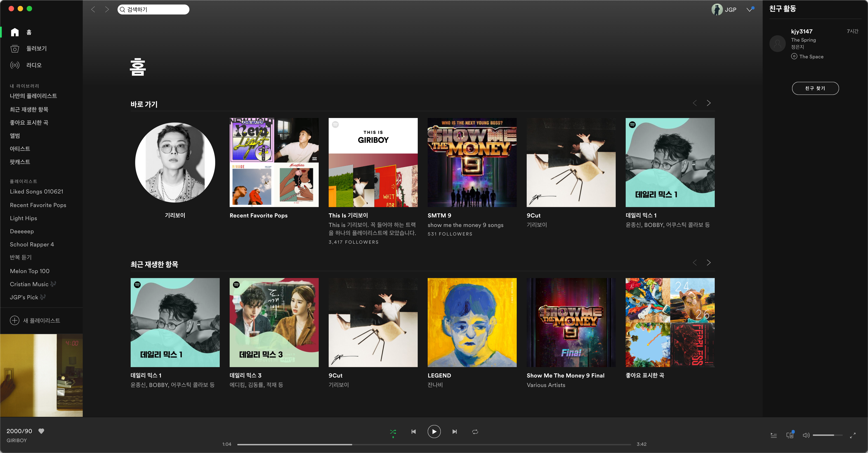Click the 친구 찾기 button

[x=815, y=88]
